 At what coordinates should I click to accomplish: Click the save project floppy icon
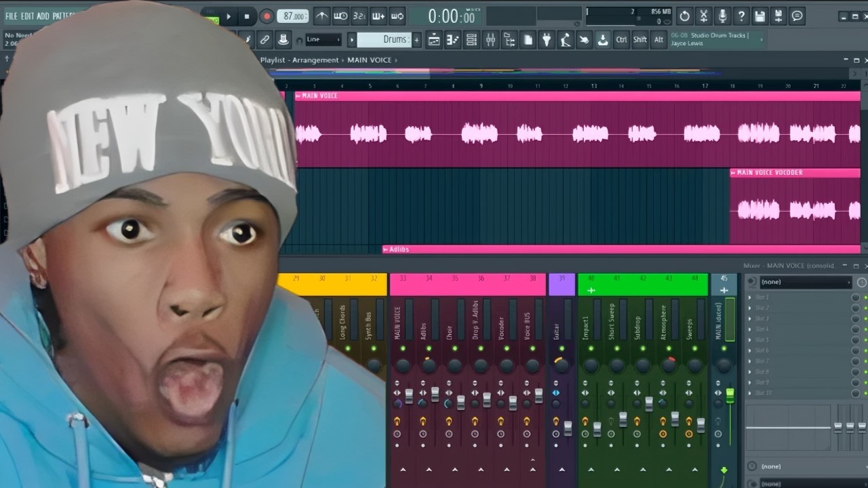tap(760, 16)
